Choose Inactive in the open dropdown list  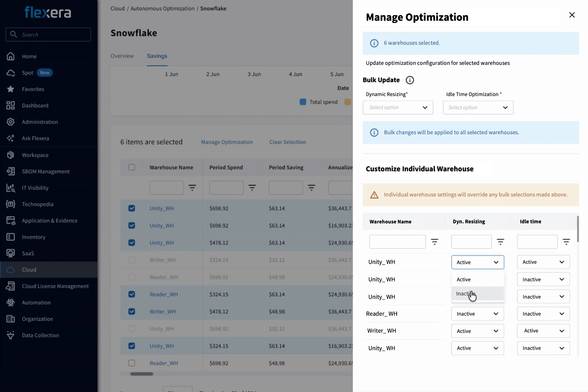click(478, 293)
